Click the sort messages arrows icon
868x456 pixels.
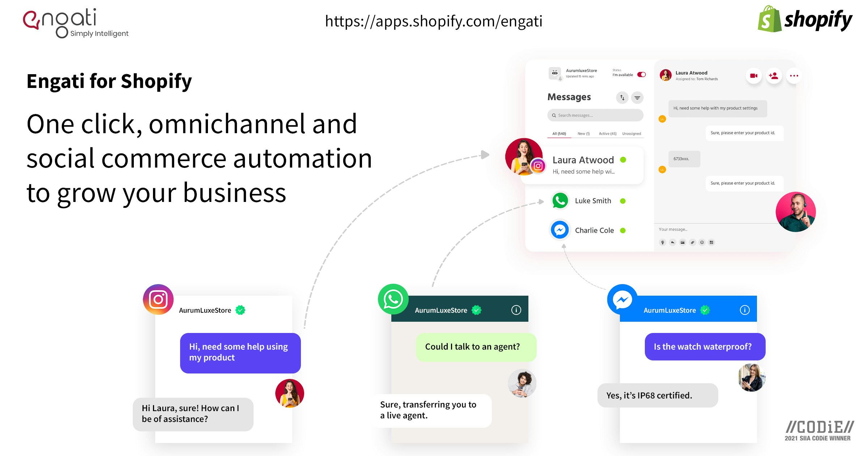(622, 97)
